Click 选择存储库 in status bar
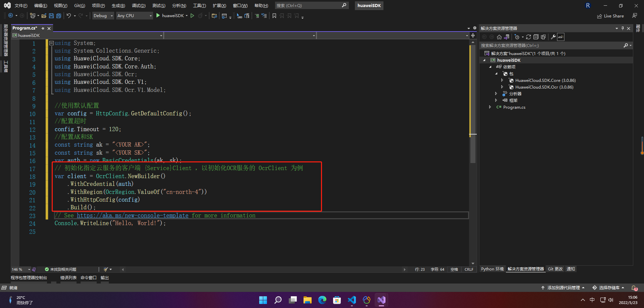 click(x=608, y=288)
